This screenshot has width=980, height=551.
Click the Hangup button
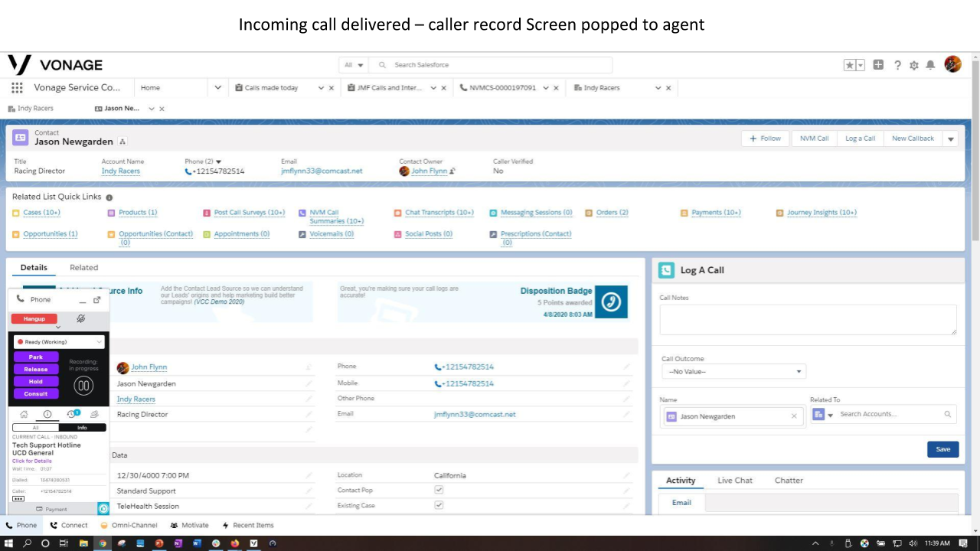pos(34,318)
